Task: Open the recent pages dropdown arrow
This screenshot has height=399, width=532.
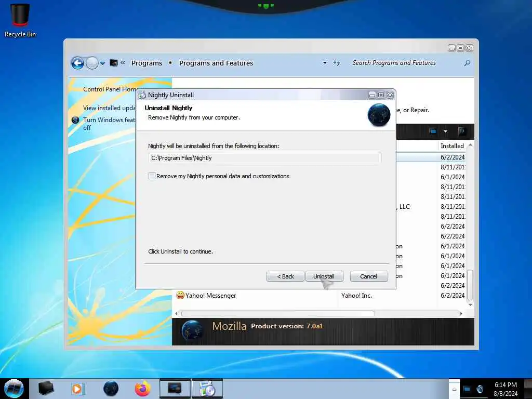Action: point(102,63)
